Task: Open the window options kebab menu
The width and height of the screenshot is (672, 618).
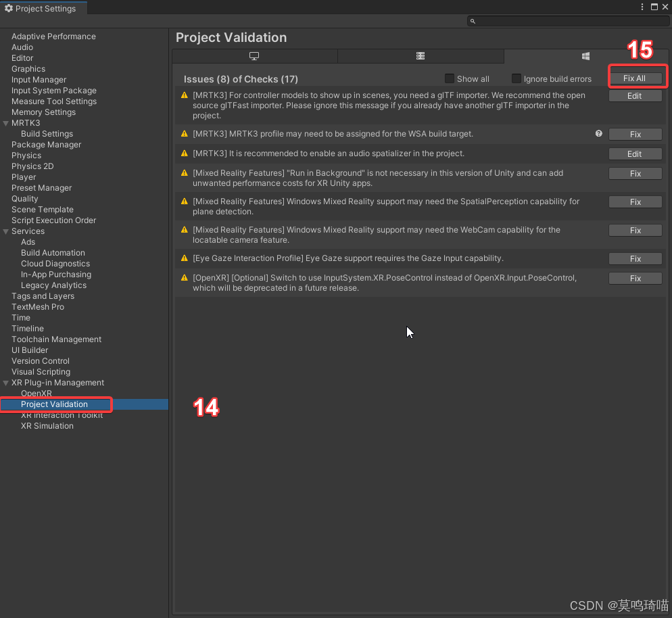Action: (642, 7)
